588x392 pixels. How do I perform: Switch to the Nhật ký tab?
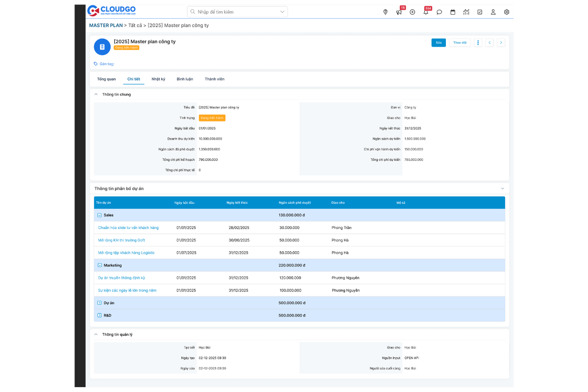158,79
